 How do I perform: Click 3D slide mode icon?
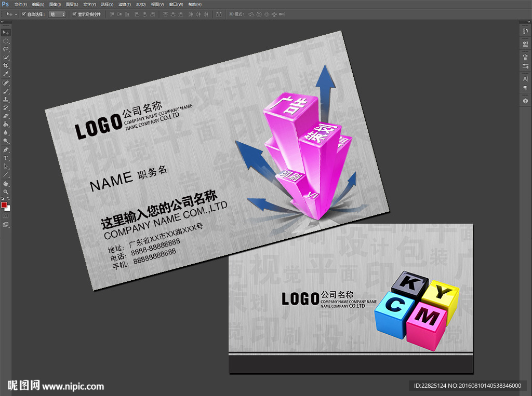click(274, 14)
